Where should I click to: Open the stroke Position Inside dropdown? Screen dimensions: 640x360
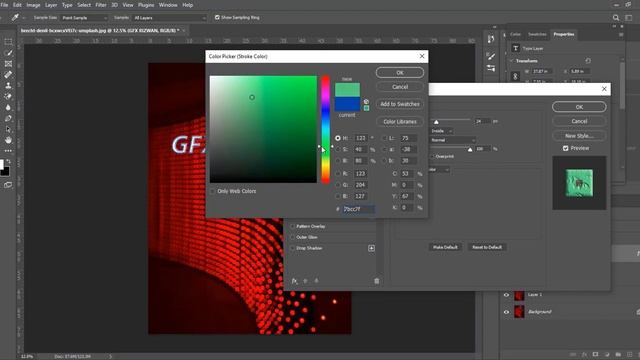(441, 131)
